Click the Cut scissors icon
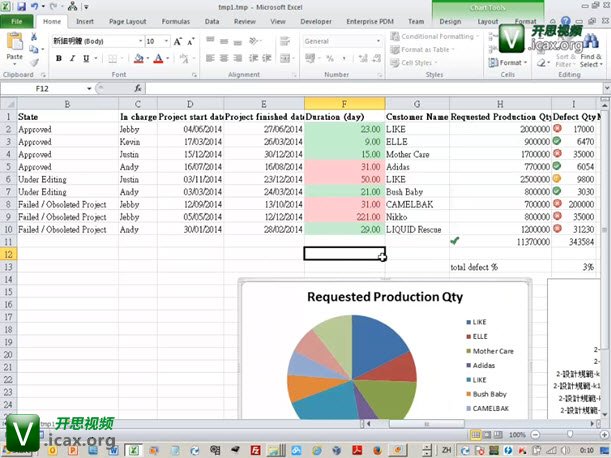Viewport: 611px width, 458px height. point(34,37)
